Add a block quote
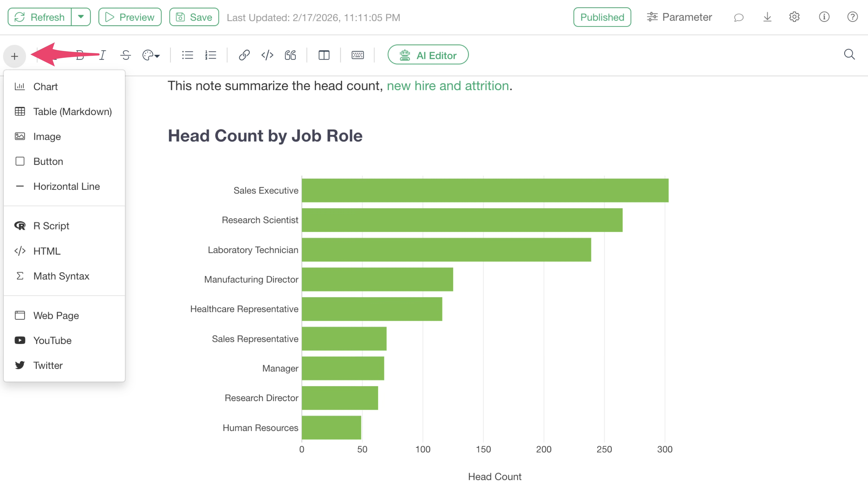 (x=290, y=55)
